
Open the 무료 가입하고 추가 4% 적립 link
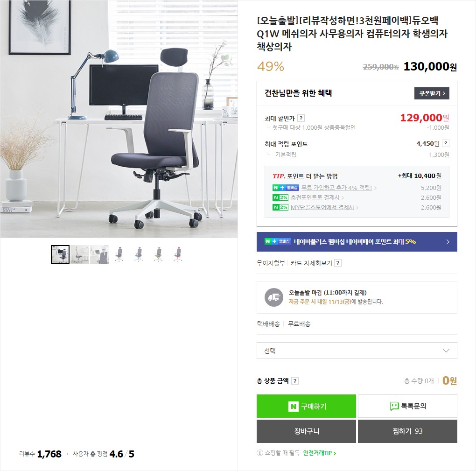336,188
